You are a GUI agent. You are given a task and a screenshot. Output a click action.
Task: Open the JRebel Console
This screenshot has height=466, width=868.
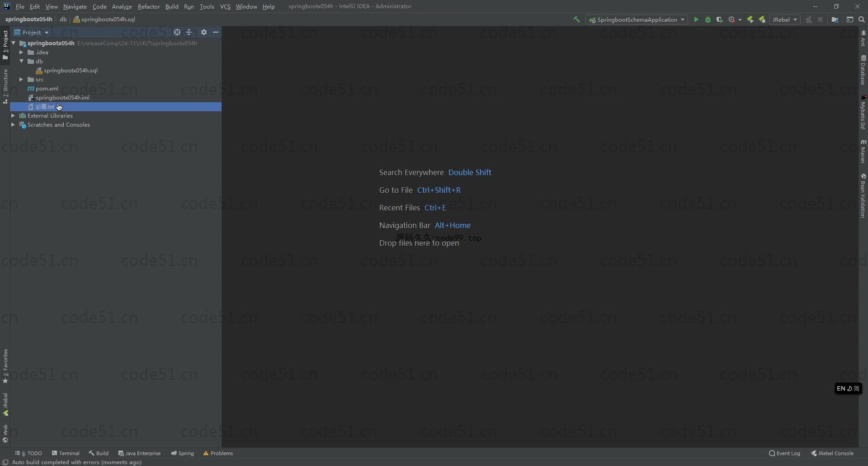click(832, 453)
